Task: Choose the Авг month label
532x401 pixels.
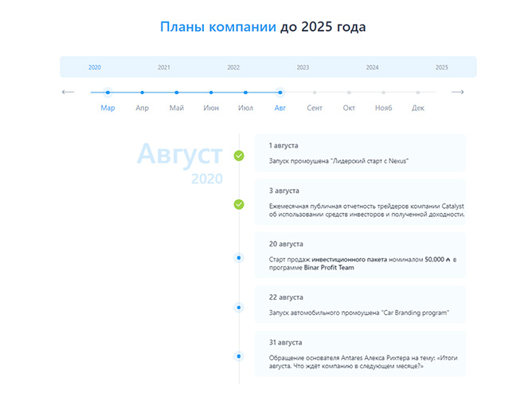Action: (x=280, y=108)
